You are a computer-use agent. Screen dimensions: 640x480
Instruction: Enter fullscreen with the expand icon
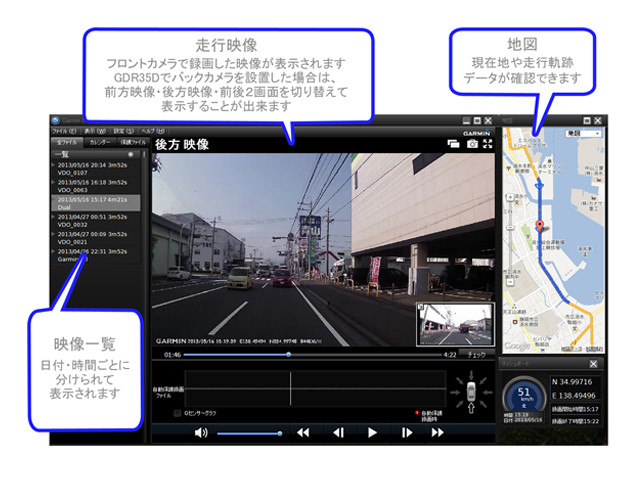coord(488,144)
